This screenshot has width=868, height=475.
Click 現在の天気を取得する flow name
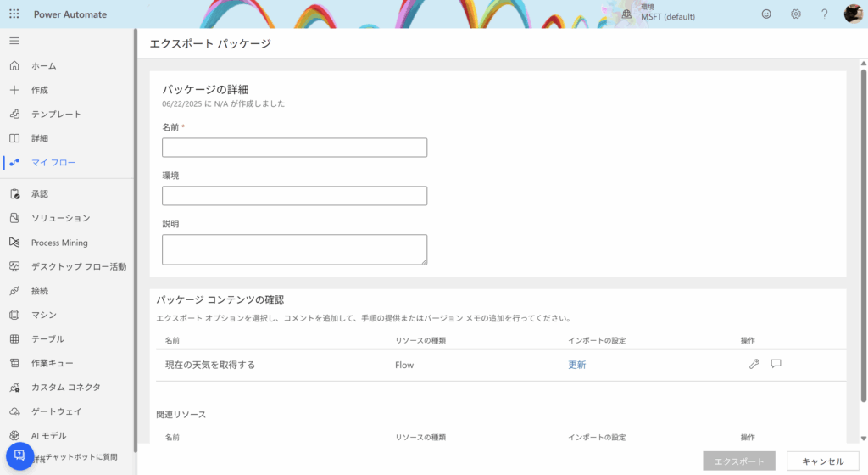pos(210,365)
